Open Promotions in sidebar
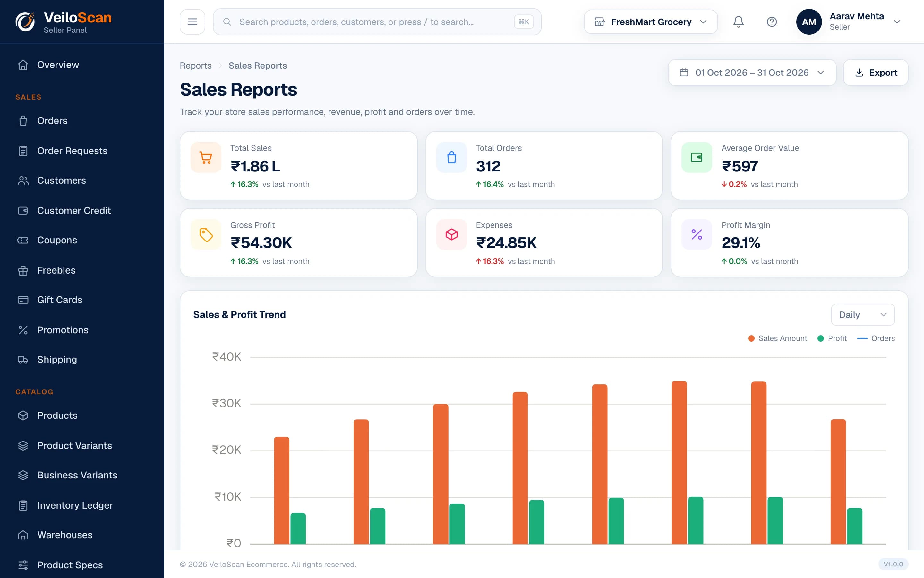The height and width of the screenshot is (578, 924). [82, 330]
